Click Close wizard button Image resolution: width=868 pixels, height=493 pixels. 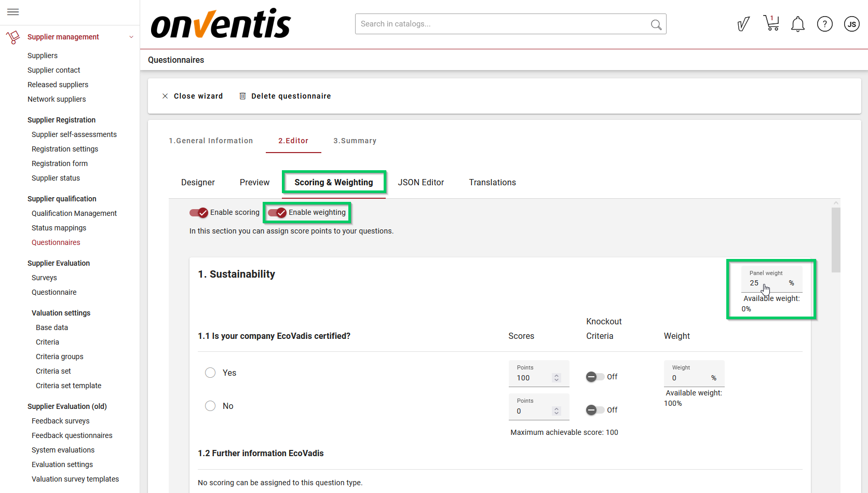[193, 96]
